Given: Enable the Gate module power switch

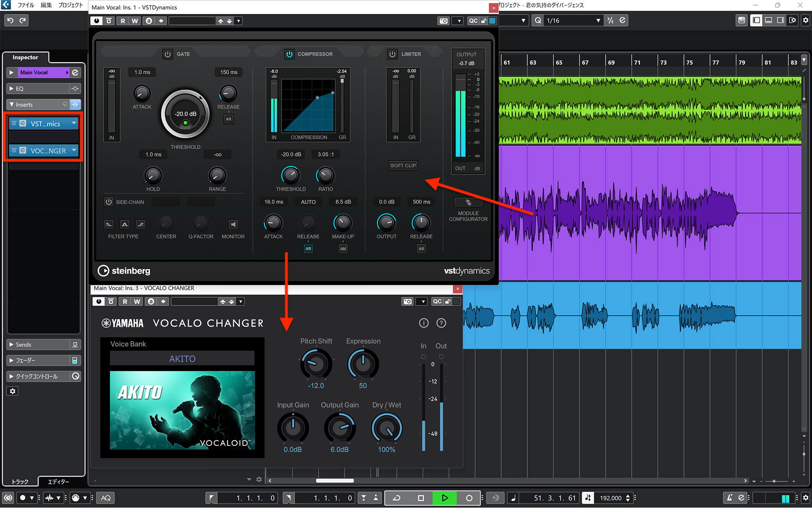Looking at the screenshot, I should point(167,54).
